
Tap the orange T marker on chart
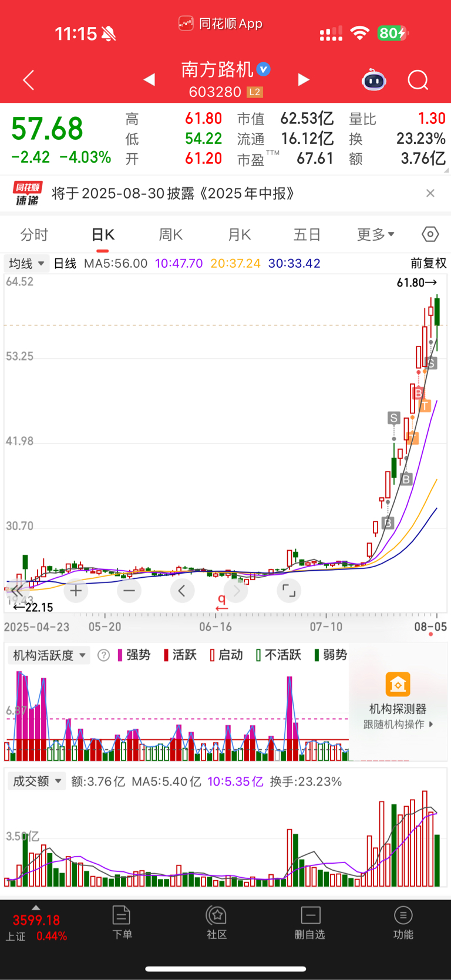[425, 405]
